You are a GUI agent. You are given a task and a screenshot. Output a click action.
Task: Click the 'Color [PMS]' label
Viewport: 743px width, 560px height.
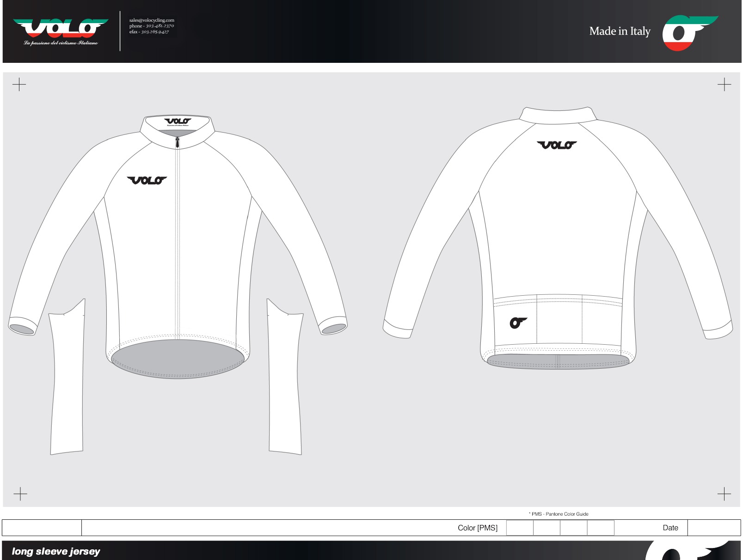click(x=478, y=528)
